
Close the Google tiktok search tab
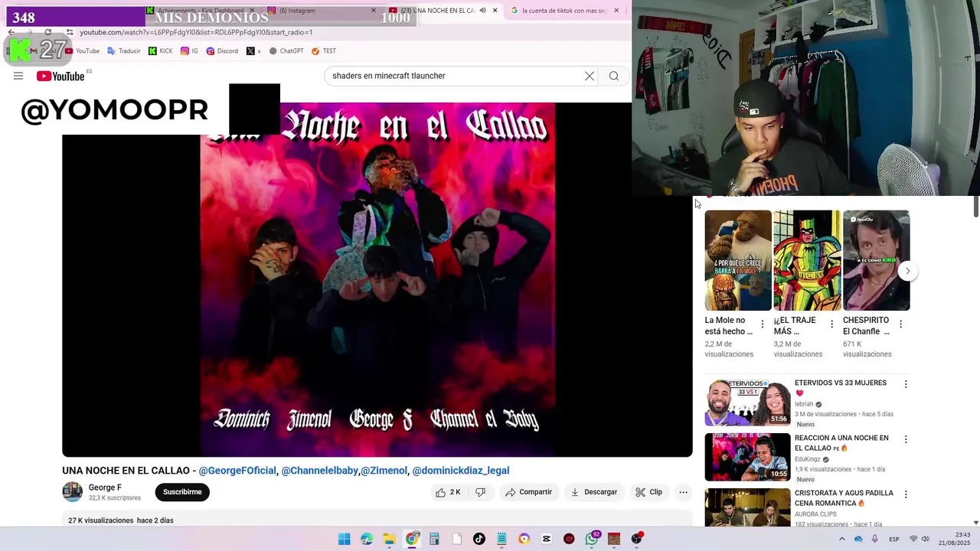tap(616, 11)
